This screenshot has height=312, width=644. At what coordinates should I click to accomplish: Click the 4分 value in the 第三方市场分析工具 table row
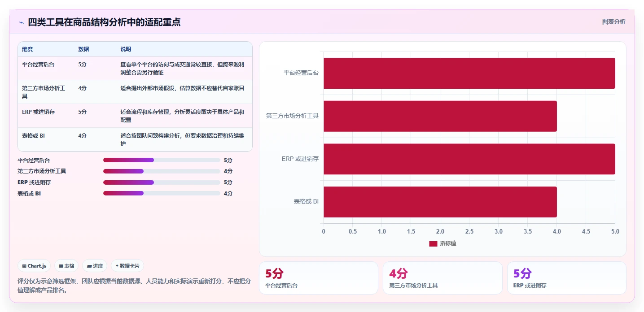82,88
